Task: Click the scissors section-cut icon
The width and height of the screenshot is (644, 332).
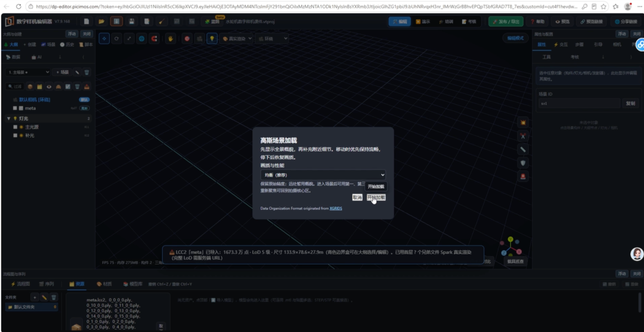Action: pyautogui.click(x=523, y=136)
